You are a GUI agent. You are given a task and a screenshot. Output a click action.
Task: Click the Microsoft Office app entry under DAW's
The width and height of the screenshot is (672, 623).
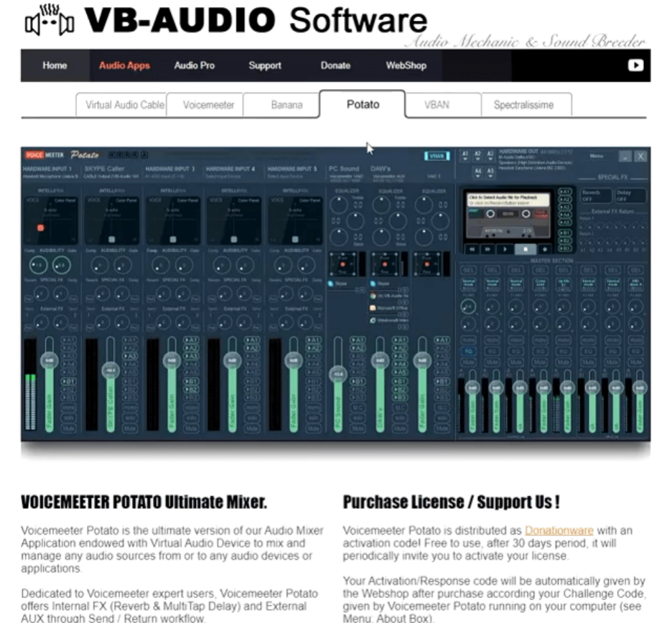click(x=389, y=308)
